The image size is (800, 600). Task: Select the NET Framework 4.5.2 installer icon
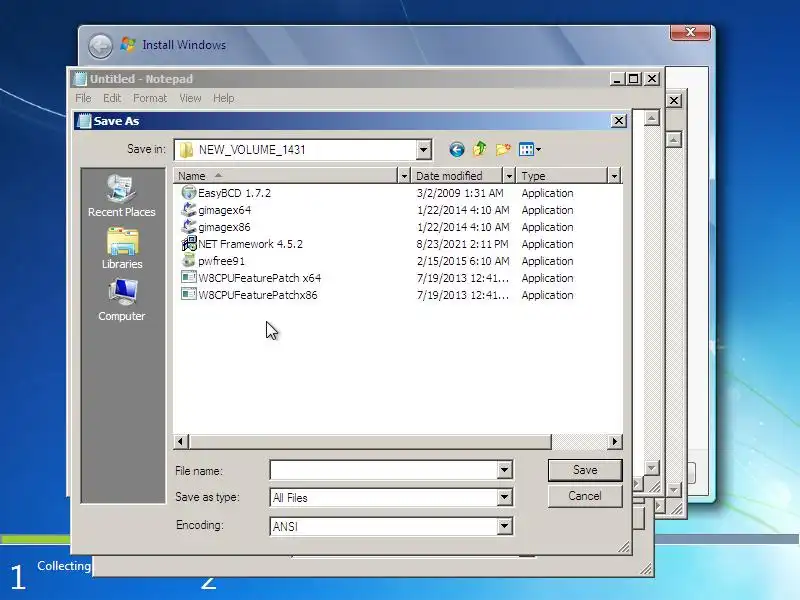point(189,244)
